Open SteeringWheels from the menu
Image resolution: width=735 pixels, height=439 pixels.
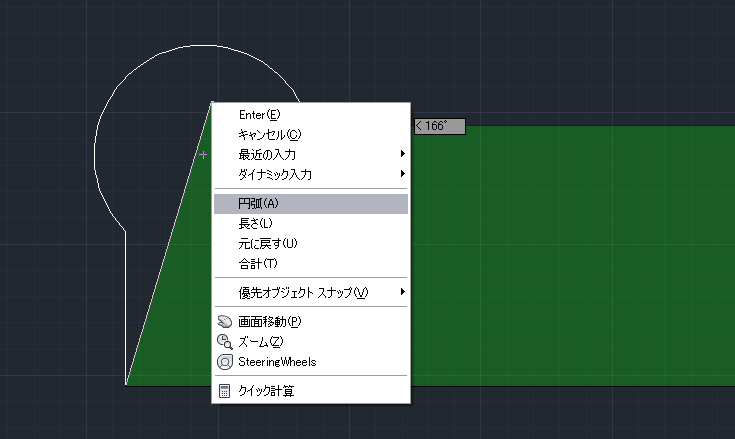pos(311,362)
